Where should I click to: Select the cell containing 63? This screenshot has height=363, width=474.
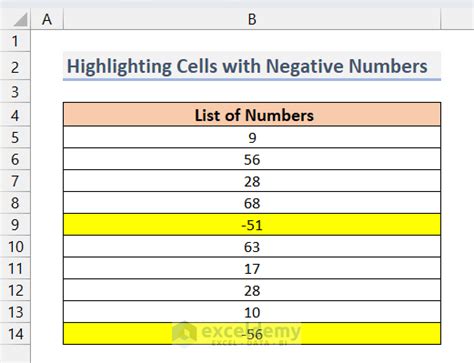pyautogui.click(x=252, y=247)
